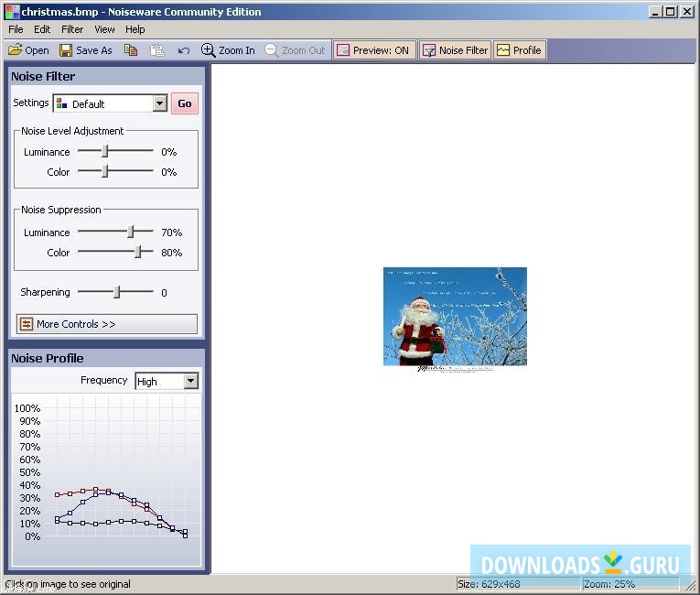
Task: Maximize the Noiseware window
Action: pos(670,12)
